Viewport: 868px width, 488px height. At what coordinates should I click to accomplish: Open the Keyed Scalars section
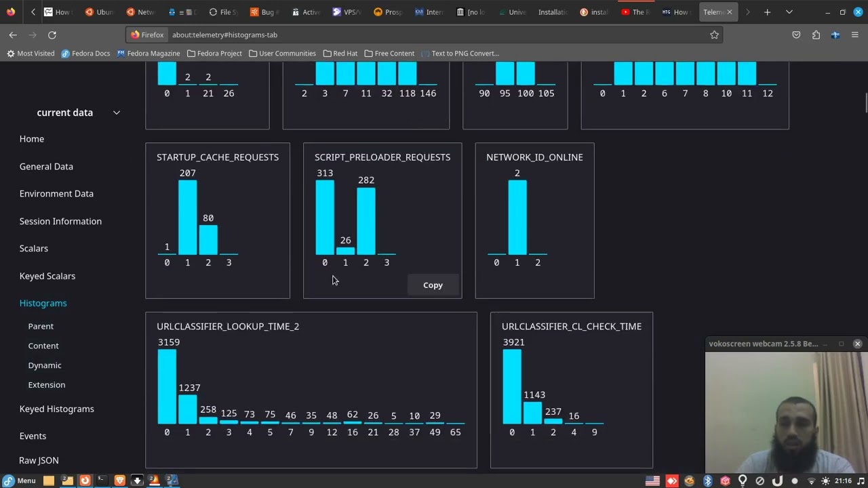[x=47, y=276]
